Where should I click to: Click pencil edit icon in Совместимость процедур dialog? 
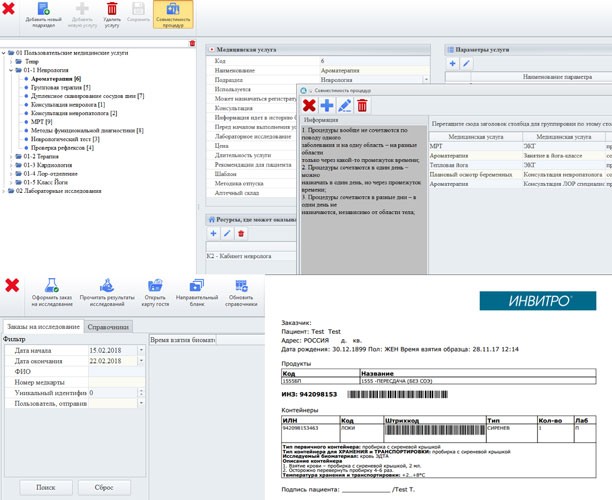click(344, 105)
